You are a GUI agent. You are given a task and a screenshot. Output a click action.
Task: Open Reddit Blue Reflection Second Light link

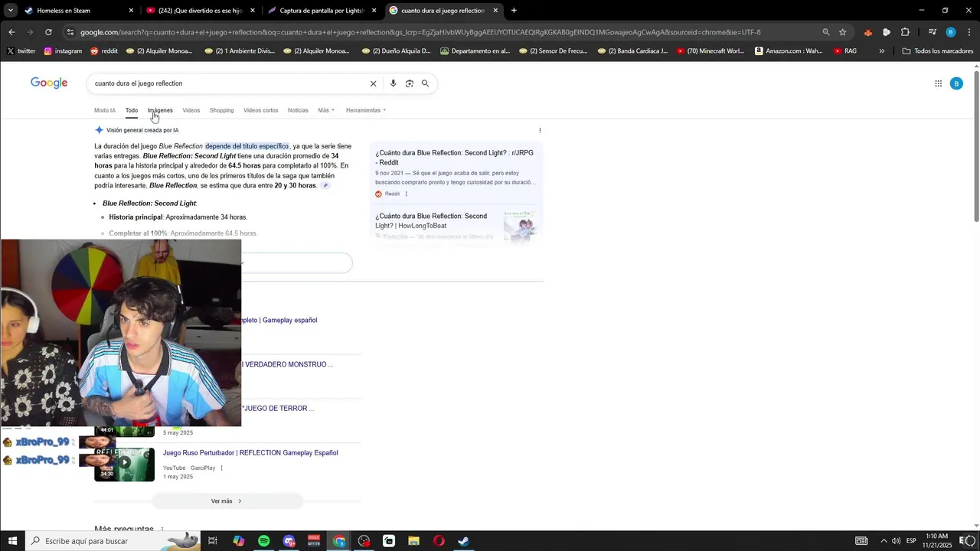point(454,158)
